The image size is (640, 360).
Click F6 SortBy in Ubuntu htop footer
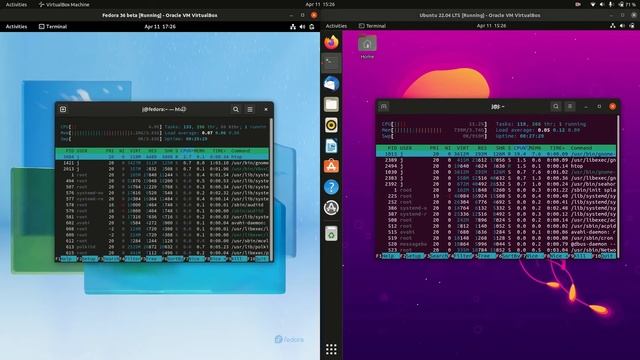point(509,256)
